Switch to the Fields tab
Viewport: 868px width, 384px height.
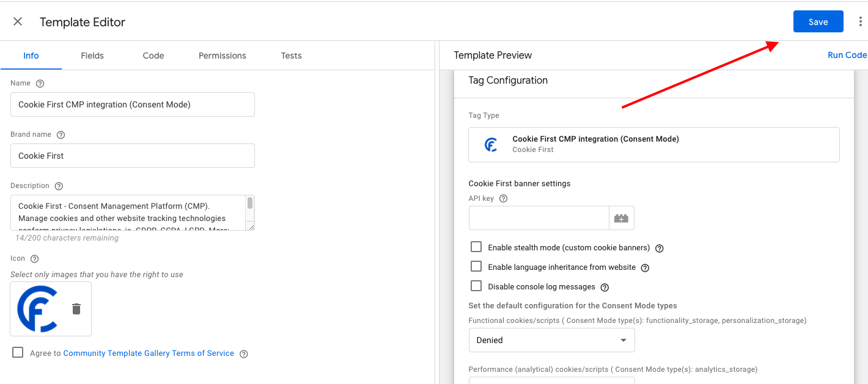point(92,56)
